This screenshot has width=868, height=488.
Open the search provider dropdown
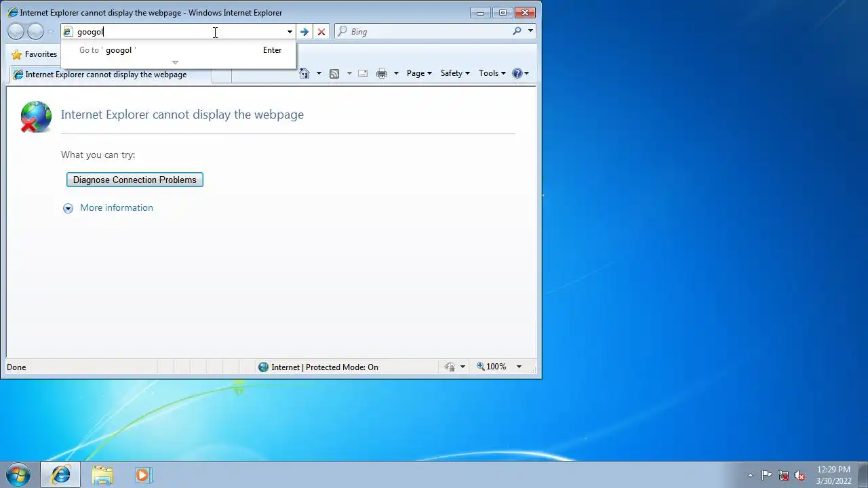click(530, 31)
